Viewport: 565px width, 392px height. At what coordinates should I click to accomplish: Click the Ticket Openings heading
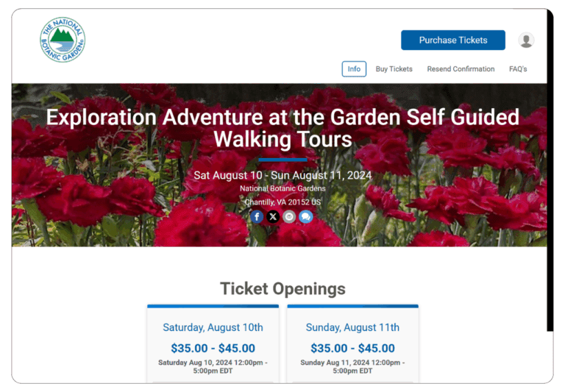click(x=282, y=288)
